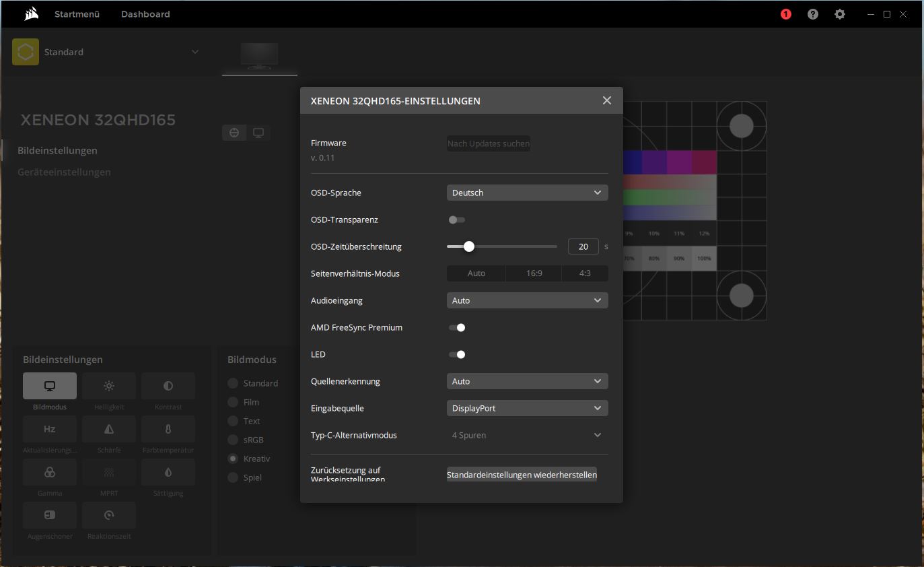Image resolution: width=924 pixels, height=567 pixels.
Task: Click Standardeinstellungen wiederherstellen button
Action: point(522,475)
